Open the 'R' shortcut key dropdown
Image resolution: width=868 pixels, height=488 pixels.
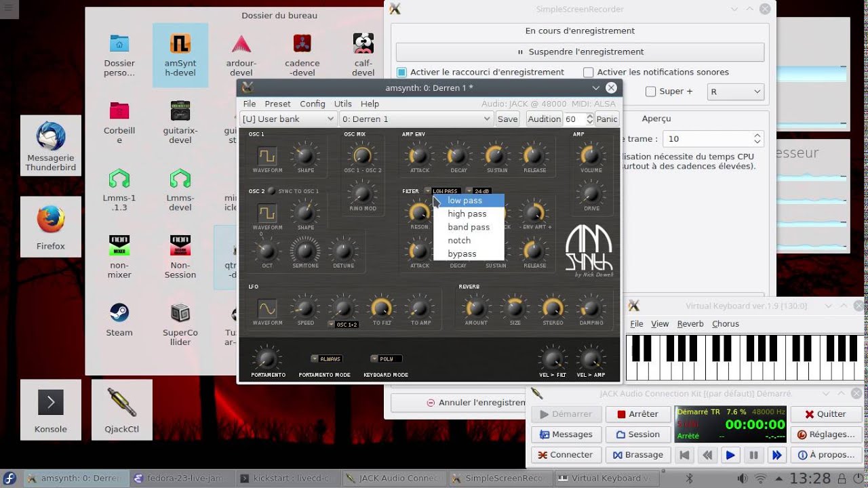pyautogui.click(x=735, y=91)
